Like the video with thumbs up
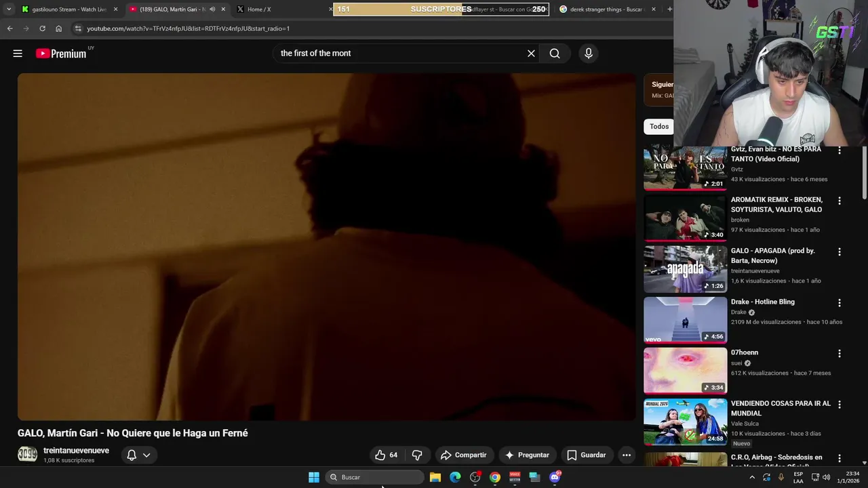Image resolution: width=868 pixels, height=488 pixels. point(387,455)
